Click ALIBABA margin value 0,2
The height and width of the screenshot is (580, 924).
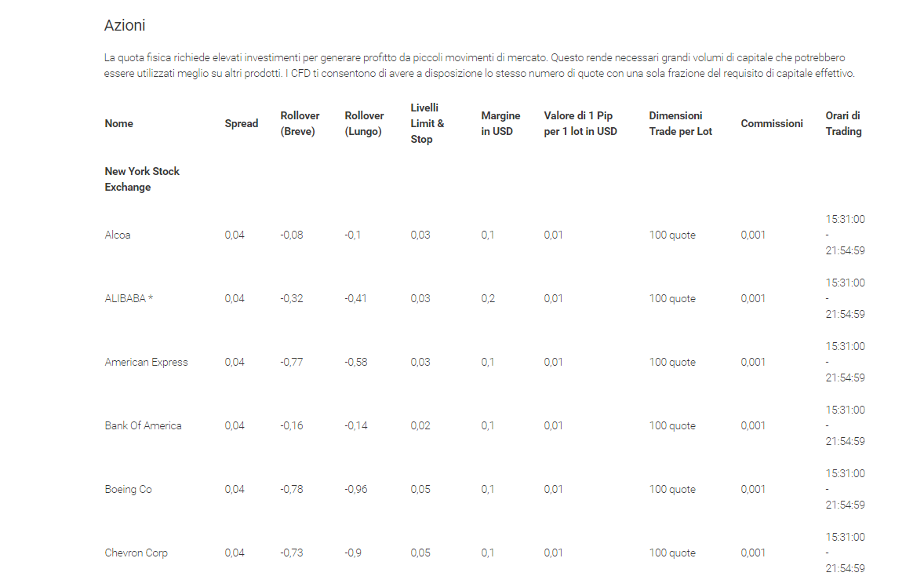point(488,298)
